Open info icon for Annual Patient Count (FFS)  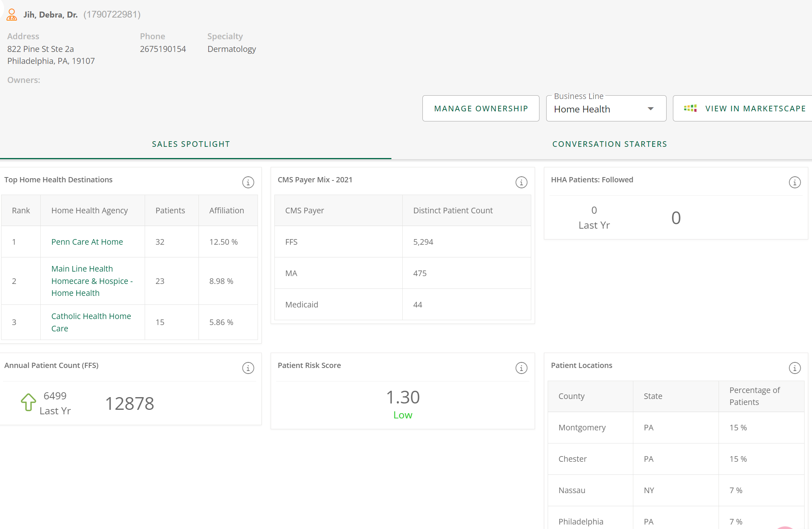click(x=248, y=368)
